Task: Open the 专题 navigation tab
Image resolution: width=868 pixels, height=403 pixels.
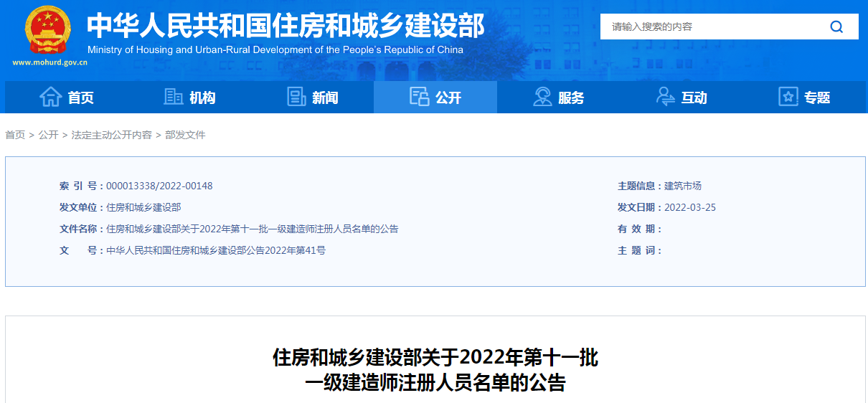Action: coord(804,97)
